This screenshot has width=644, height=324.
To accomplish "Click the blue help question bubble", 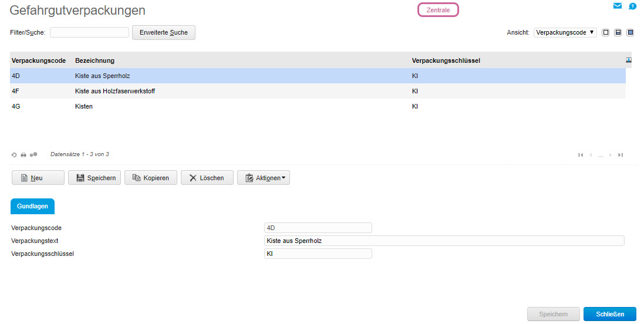I will click(632, 6).
